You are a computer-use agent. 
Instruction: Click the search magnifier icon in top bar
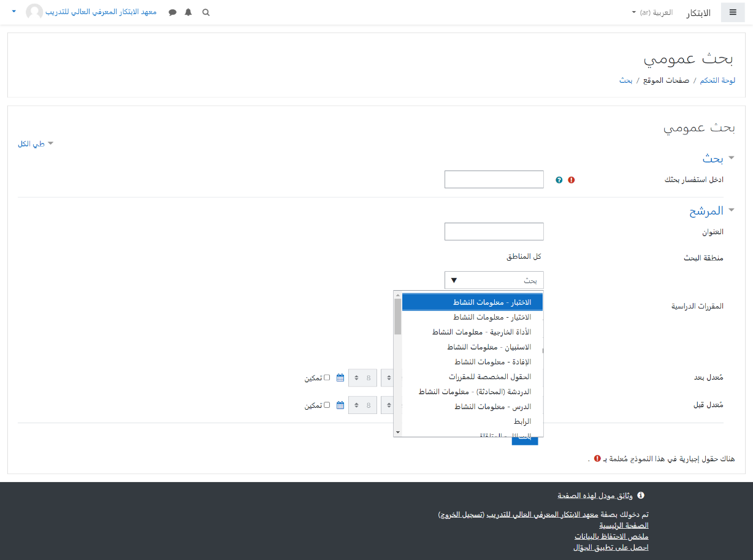coord(206,12)
